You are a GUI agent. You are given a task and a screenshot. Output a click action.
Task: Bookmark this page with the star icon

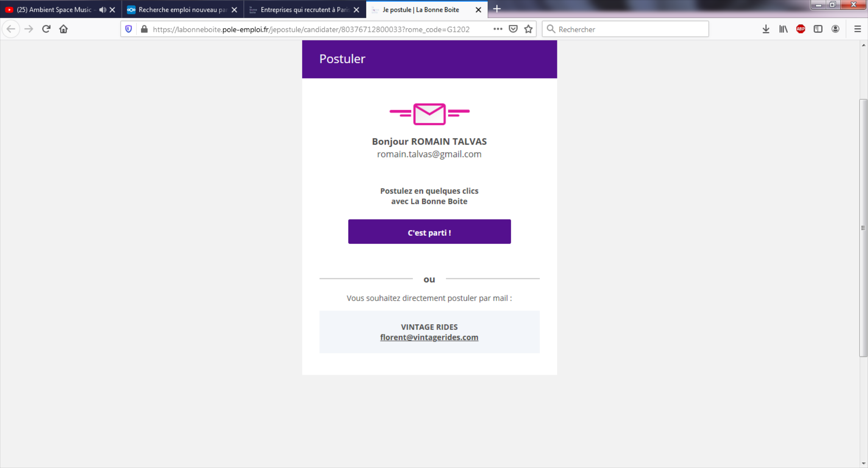528,29
